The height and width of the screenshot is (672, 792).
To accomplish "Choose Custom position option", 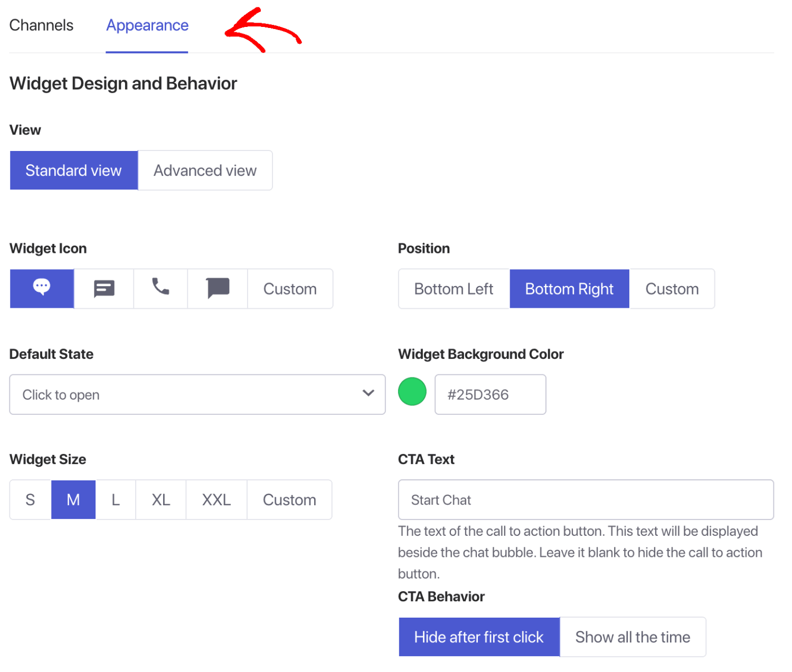I will click(672, 288).
